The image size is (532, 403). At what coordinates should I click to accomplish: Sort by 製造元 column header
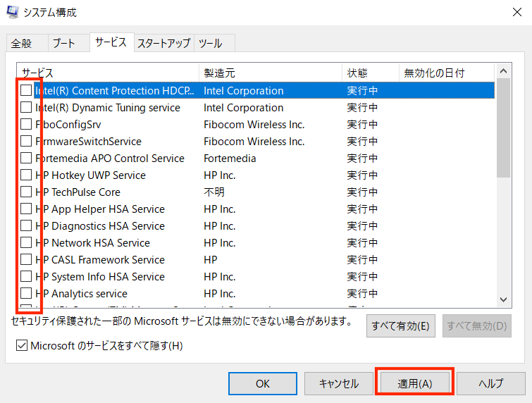pyautogui.click(x=271, y=73)
